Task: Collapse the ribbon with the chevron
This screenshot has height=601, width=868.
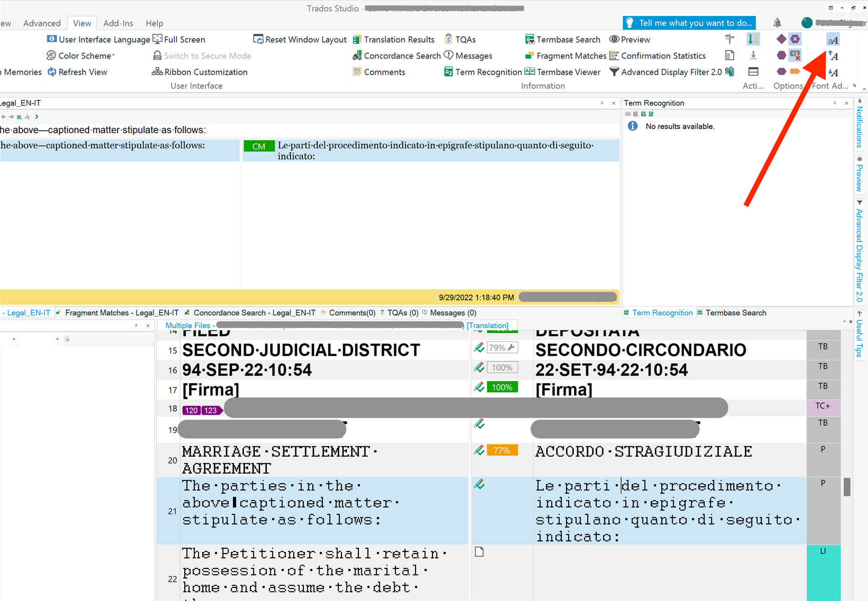Action: tap(863, 88)
